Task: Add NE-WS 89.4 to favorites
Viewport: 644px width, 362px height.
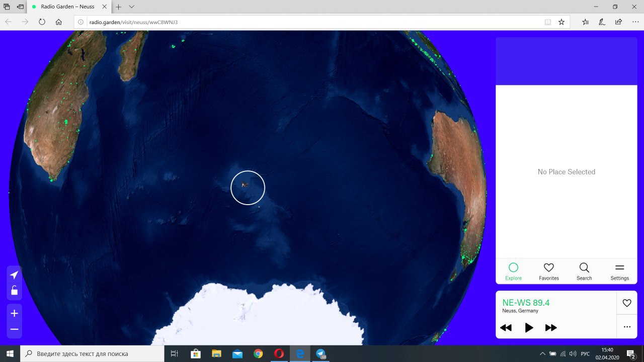Action: pos(627,303)
